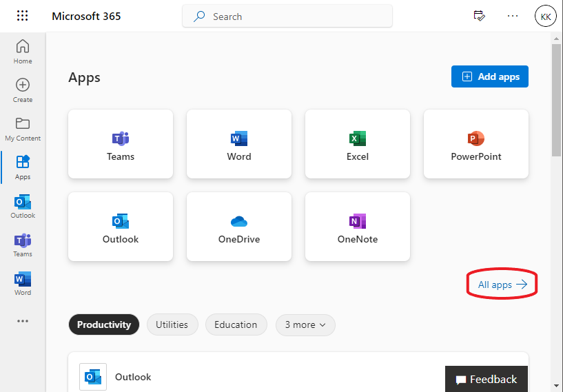Show more sidebar apps via ellipsis
563x392 pixels.
[23, 321]
